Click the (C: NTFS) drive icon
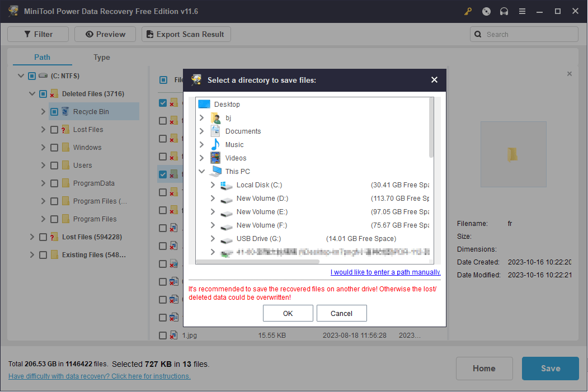 (x=43, y=75)
